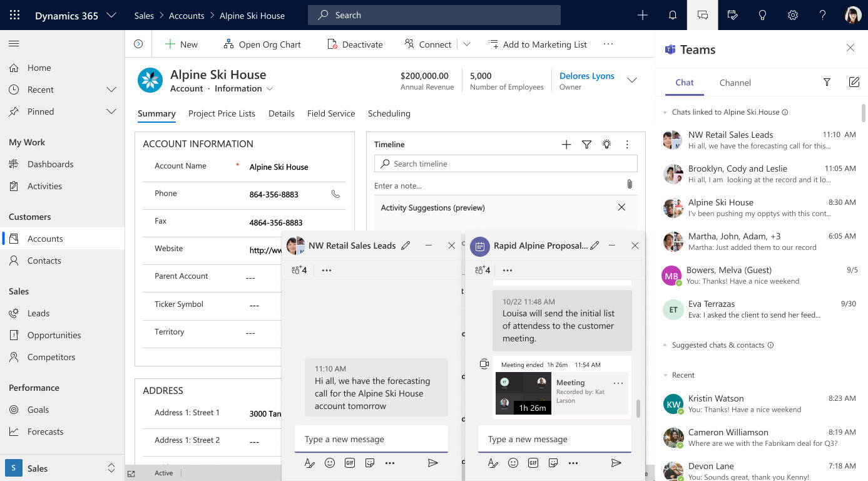Click the back arrow circle icon in command bar
868x481 pixels.
pos(138,44)
